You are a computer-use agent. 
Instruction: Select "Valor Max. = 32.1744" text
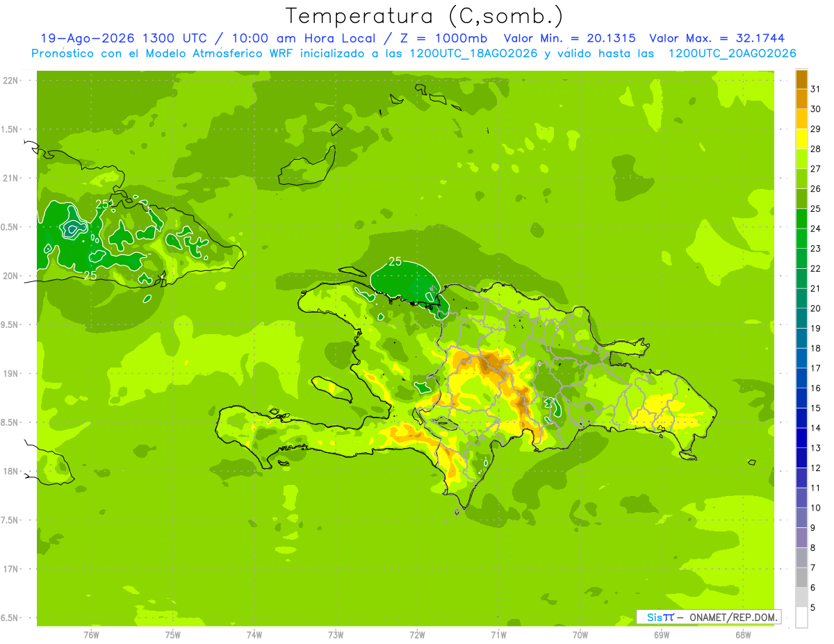coord(717,38)
